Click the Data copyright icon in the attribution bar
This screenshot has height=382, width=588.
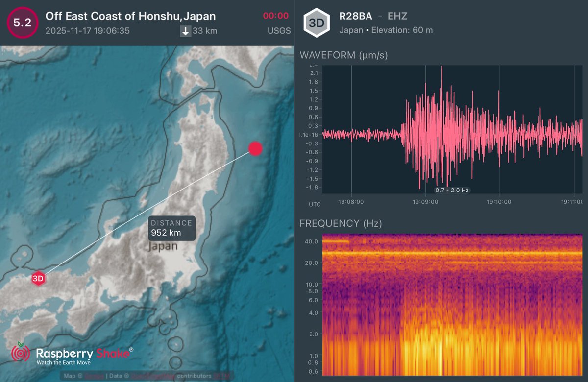(x=126, y=375)
